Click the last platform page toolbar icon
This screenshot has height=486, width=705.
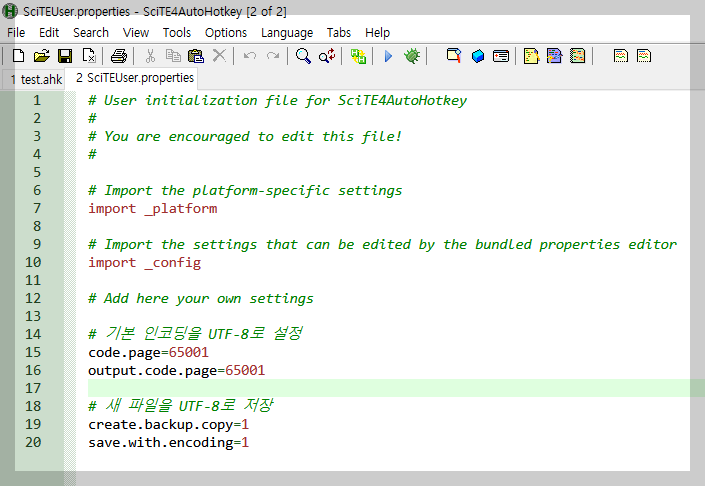pyautogui.click(x=644, y=56)
